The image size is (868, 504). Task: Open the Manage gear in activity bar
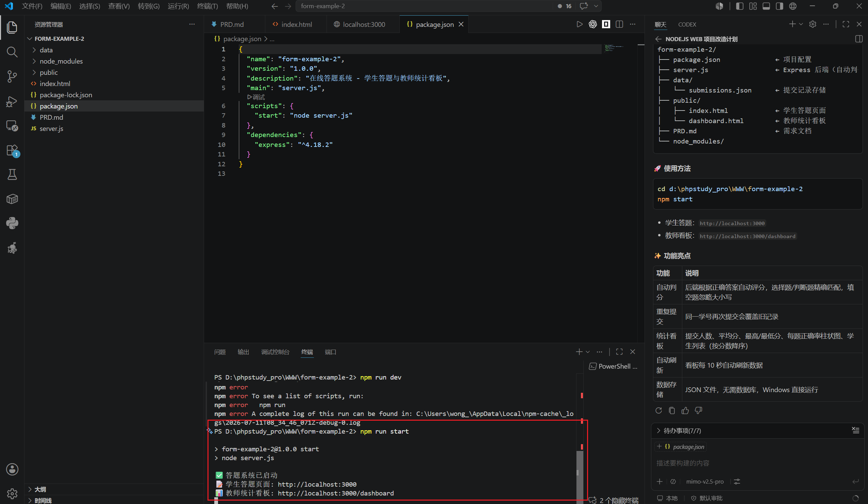[12, 493]
